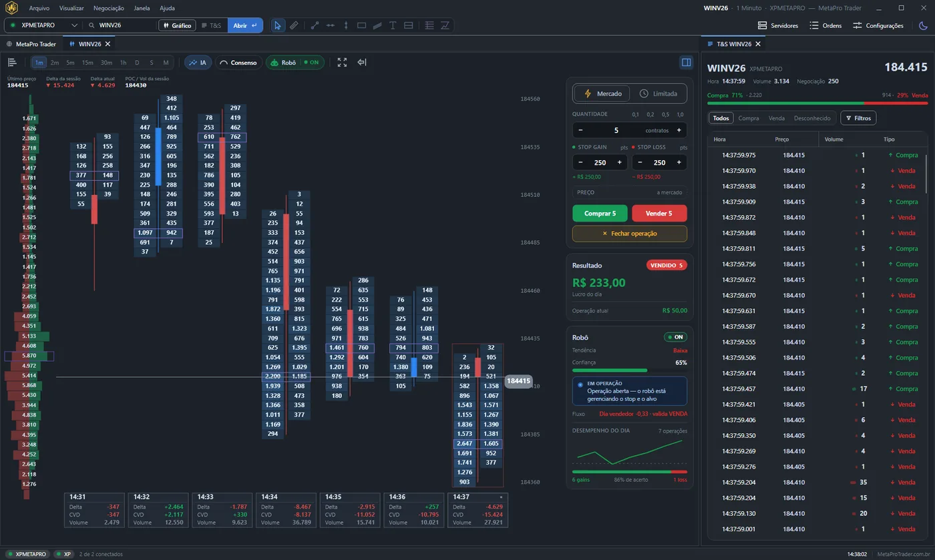Select the Venda trade filter

777,118
